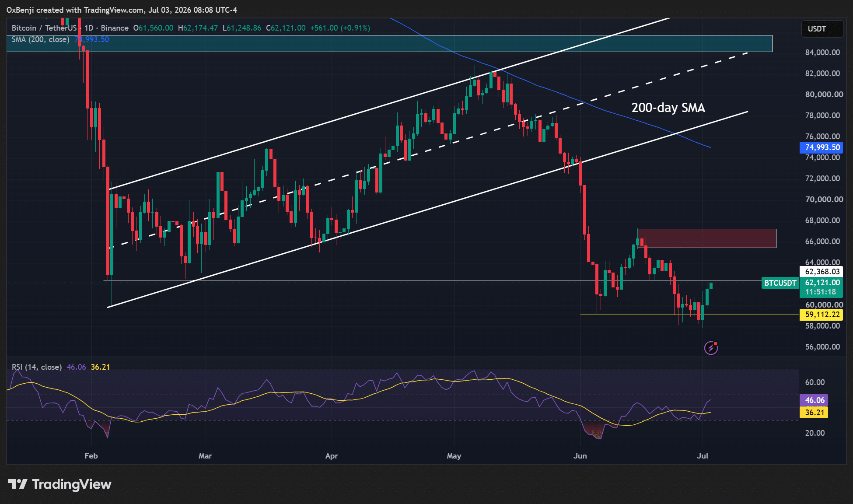This screenshot has width=853, height=504.
Task: Click the May label on time axis
Action: point(454,456)
